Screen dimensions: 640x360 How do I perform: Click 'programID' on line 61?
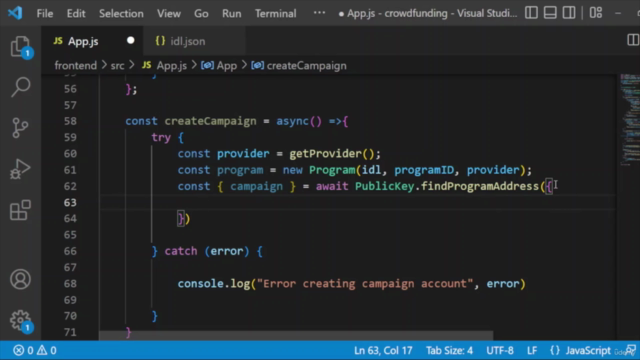click(424, 170)
